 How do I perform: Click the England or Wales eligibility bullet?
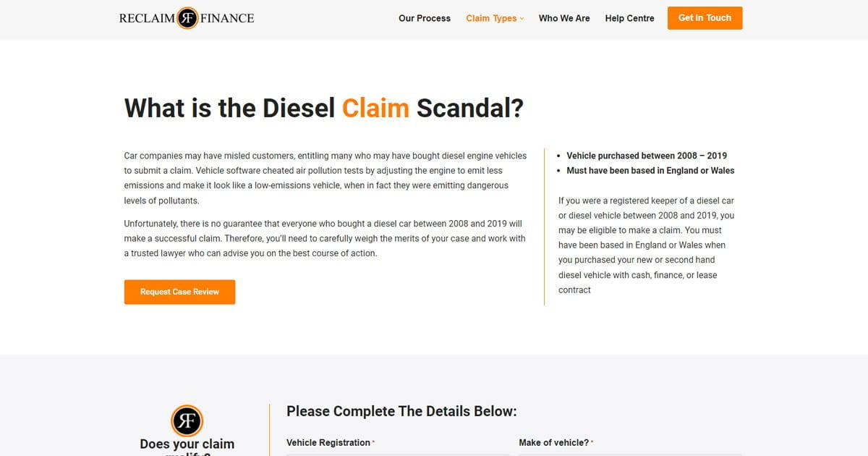click(x=651, y=169)
